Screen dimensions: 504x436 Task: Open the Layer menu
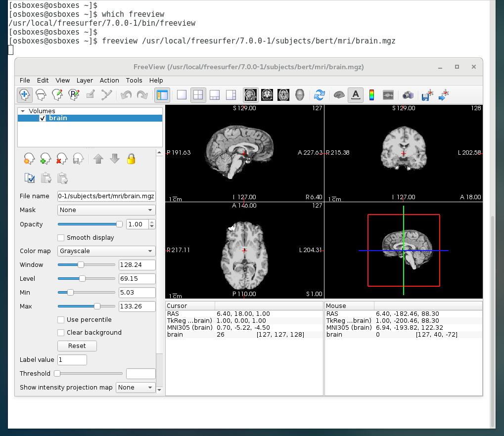tap(85, 80)
